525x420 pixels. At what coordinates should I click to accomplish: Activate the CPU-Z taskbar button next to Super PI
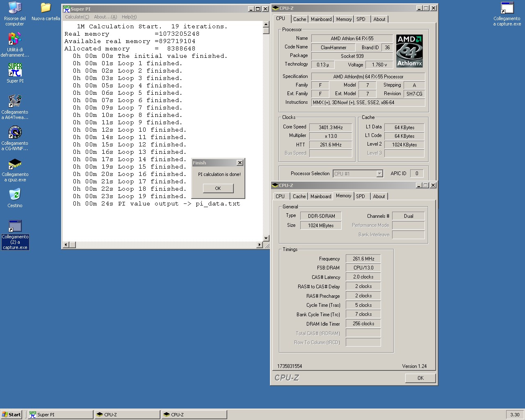pyautogui.click(x=127, y=415)
